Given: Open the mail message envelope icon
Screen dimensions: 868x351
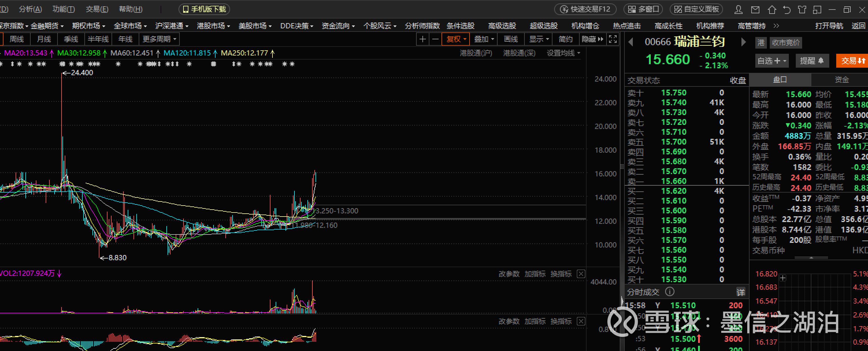Looking at the screenshot, I should [755, 10].
